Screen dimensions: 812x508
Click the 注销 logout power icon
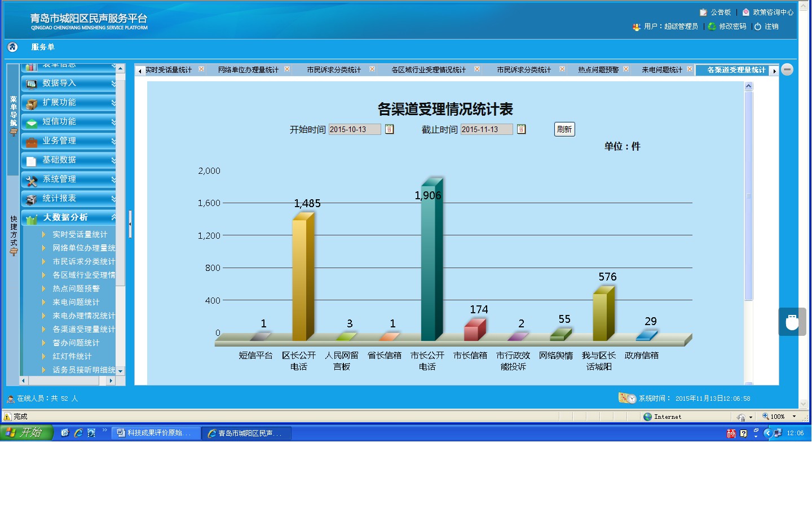[x=758, y=27]
